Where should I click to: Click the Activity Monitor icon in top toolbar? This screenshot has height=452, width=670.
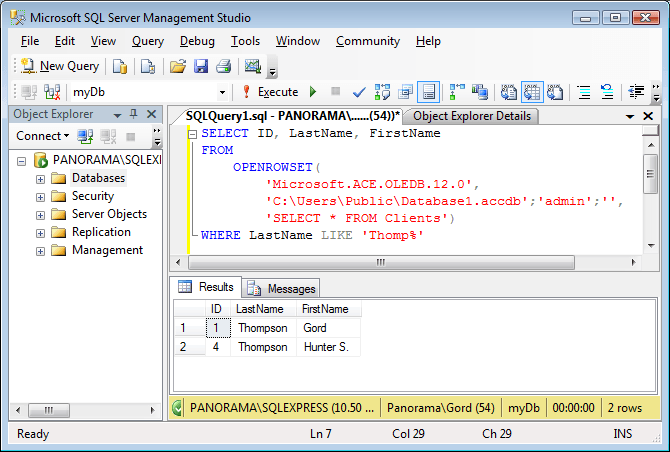pyautogui.click(x=252, y=66)
